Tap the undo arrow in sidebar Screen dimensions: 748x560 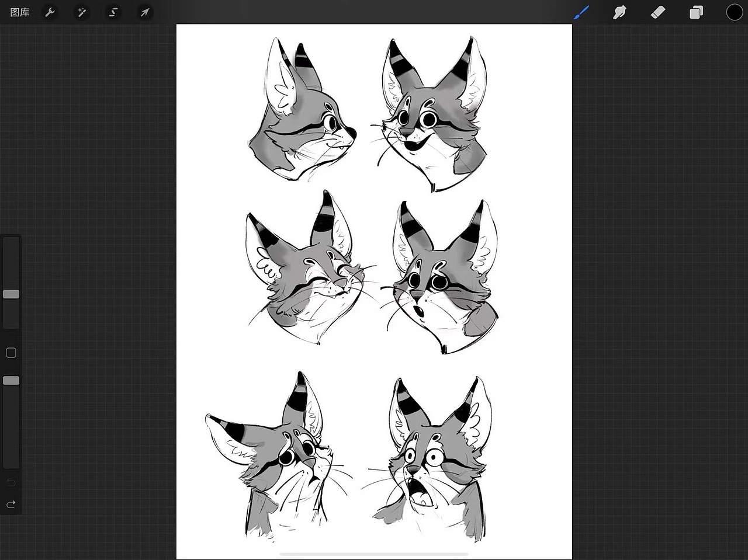[x=11, y=482]
